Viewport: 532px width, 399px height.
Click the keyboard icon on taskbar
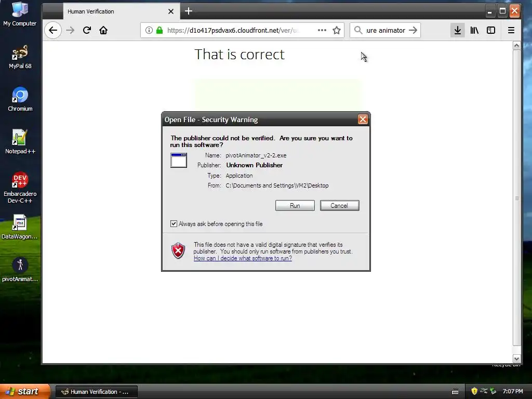(455, 392)
